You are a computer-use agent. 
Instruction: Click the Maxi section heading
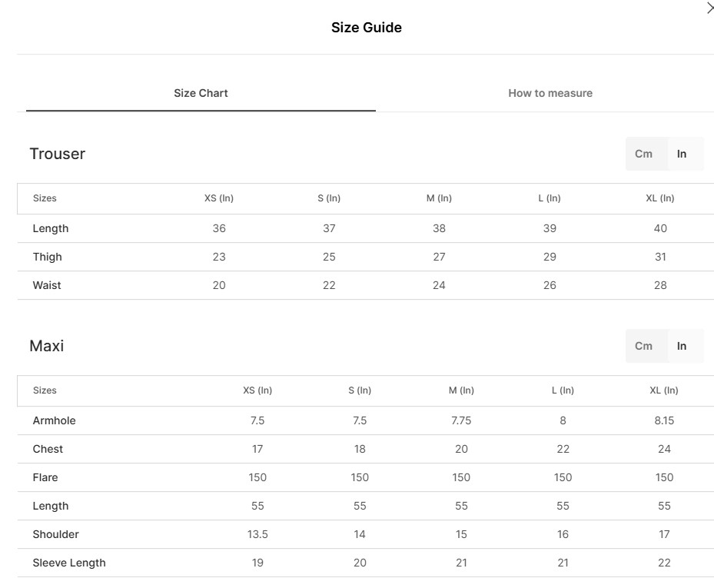46,346
